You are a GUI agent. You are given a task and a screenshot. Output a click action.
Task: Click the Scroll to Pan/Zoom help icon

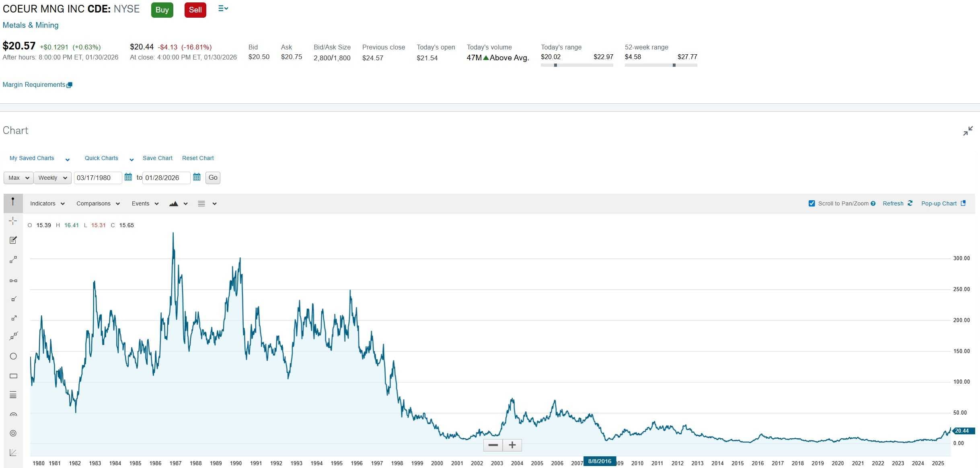pyautogui.click(x=873, y=203)
